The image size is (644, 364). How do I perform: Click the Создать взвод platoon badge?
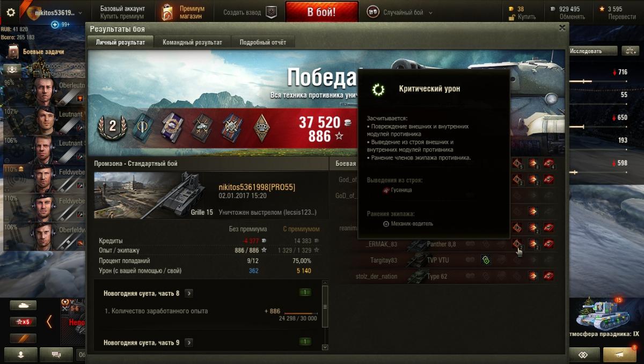pyautogui.click(x=272, y=12)
